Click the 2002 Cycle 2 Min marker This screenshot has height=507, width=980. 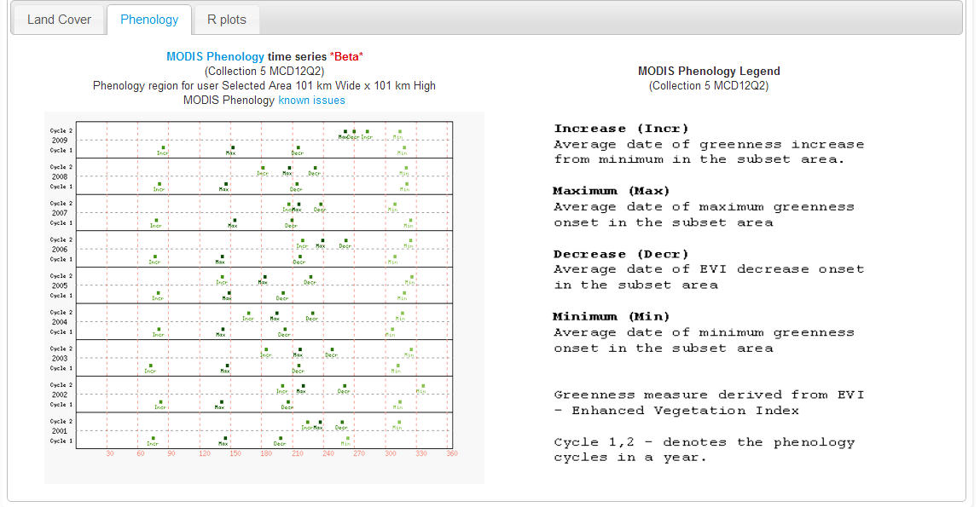[421, 386]
